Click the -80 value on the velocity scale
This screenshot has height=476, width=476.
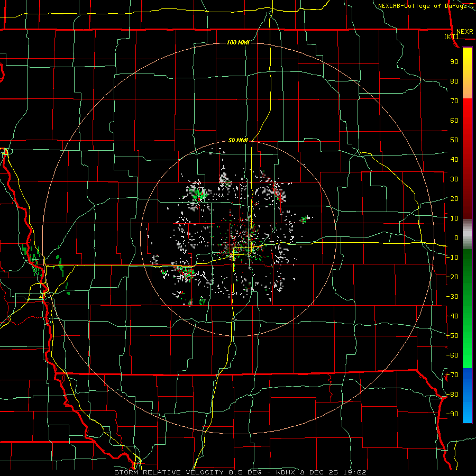click(x=452, y=395)
